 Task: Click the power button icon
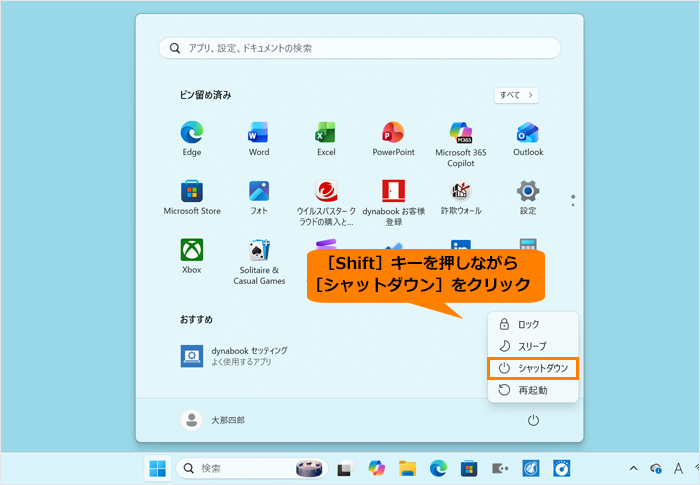pos(533,420)
